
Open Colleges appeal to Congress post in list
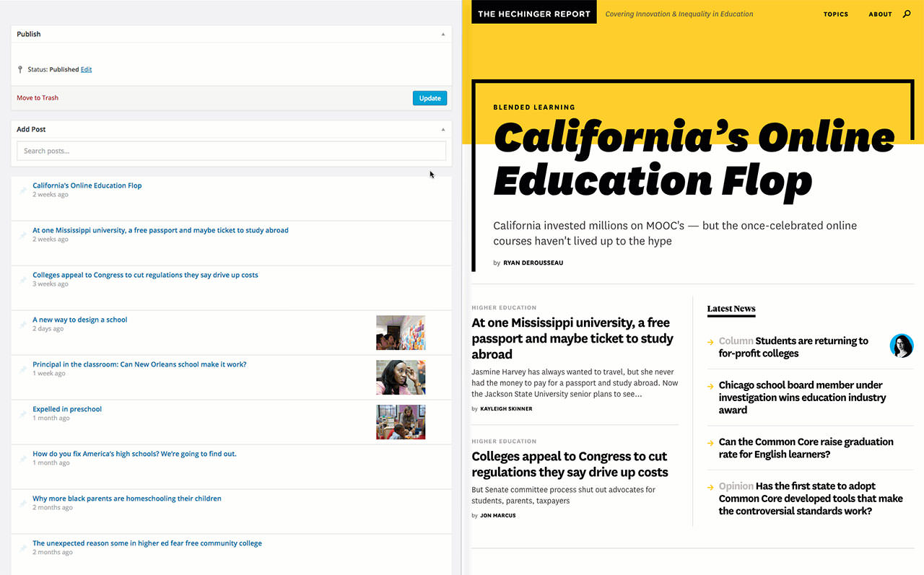point(145,275)
